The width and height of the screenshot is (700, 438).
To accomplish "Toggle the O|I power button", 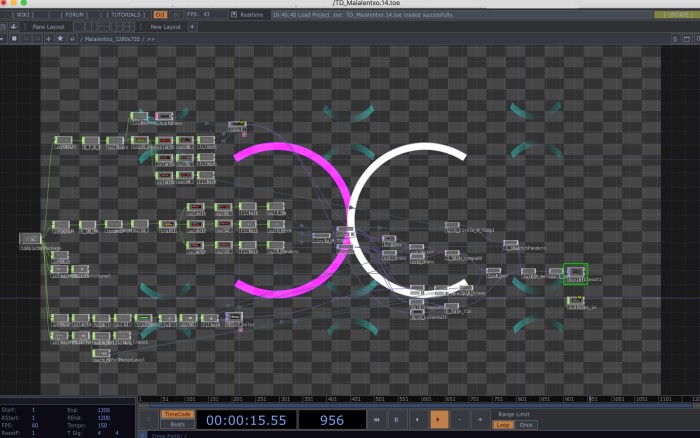I will coord(161,15).
